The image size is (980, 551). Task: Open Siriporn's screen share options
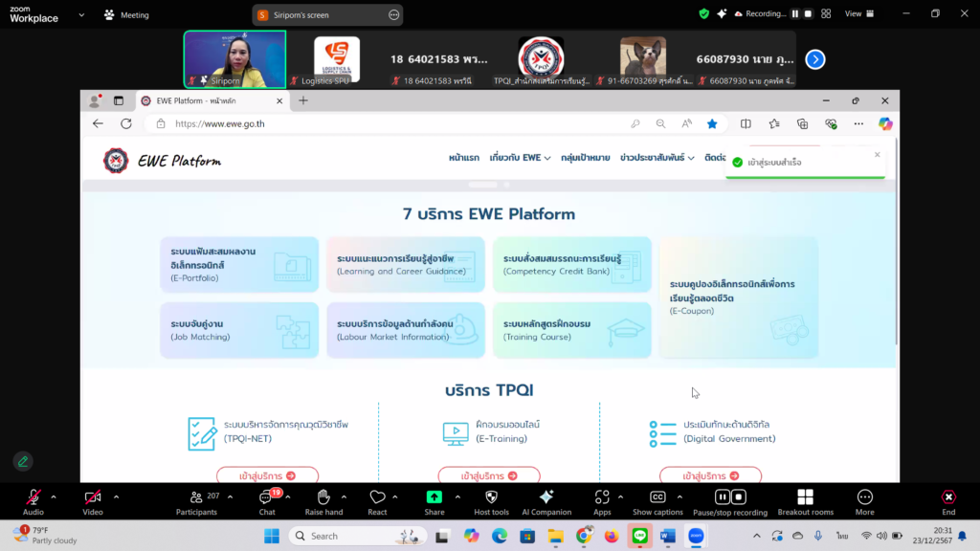(x=393, y=15)
